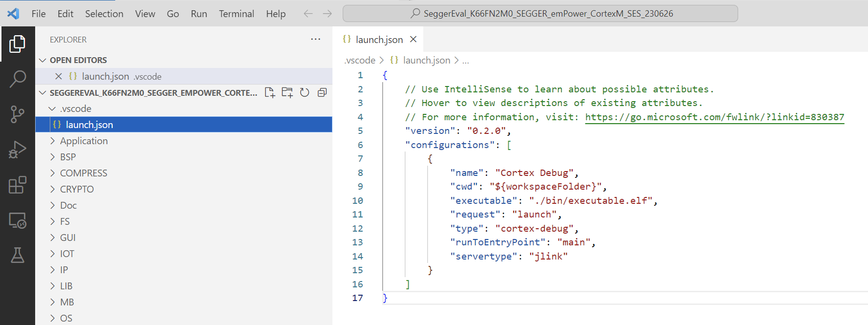Open the Extensions view
Image resolution: width=868 pixels, height=325 pixels.
[x=18, y=185]
